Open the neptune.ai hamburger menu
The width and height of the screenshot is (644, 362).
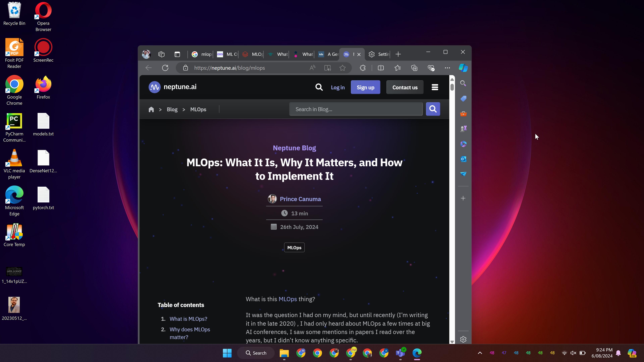click(435, 87)
